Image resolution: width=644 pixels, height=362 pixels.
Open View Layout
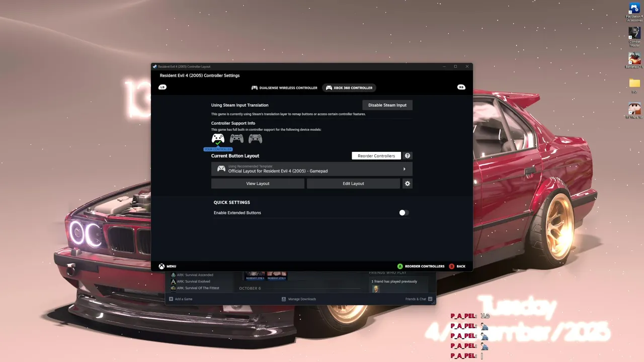pyautogui.click(x=258, y=184)
